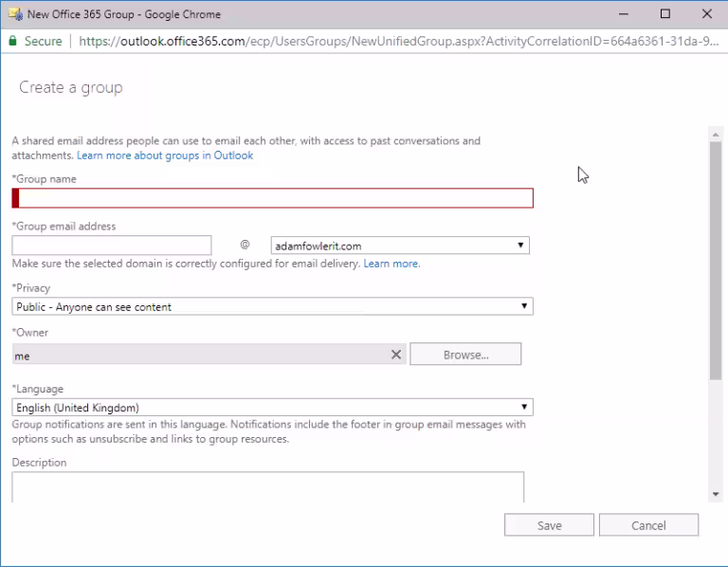The image size is (728, 567).
Task: Open the adamfowlerit.com domain dropdown
Action: click(x=399, y=246)
